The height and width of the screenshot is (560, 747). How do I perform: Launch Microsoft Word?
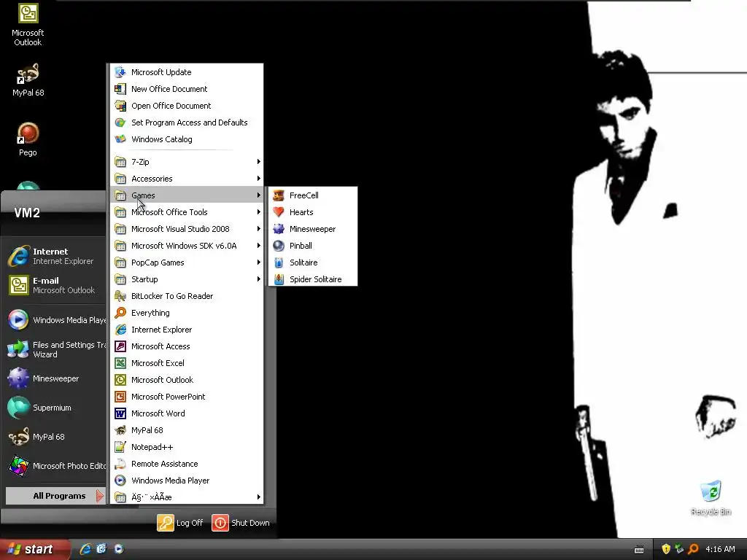point(187,413)
